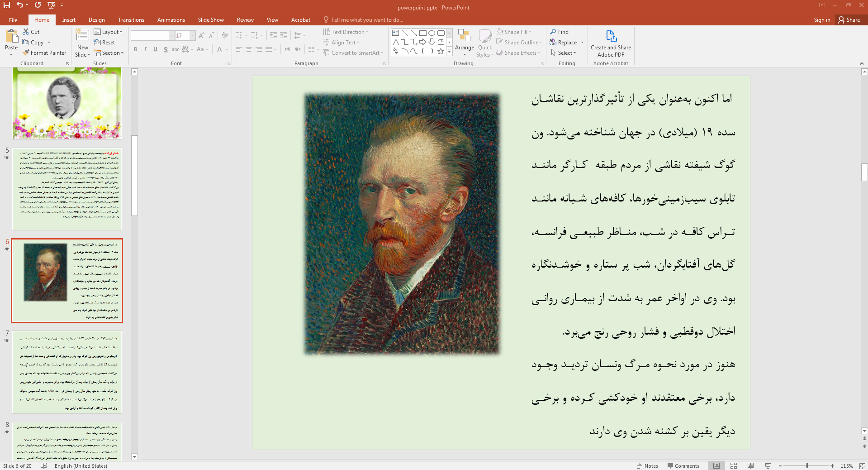This screenshot has height=470, width=868.
Task: Open the File menu
Action: pyautogui.click(x=13, y=20)
